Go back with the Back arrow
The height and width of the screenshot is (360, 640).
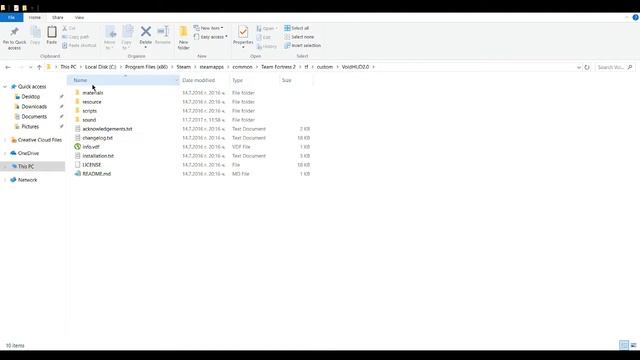pyautogui.click(x=8, y=67)
